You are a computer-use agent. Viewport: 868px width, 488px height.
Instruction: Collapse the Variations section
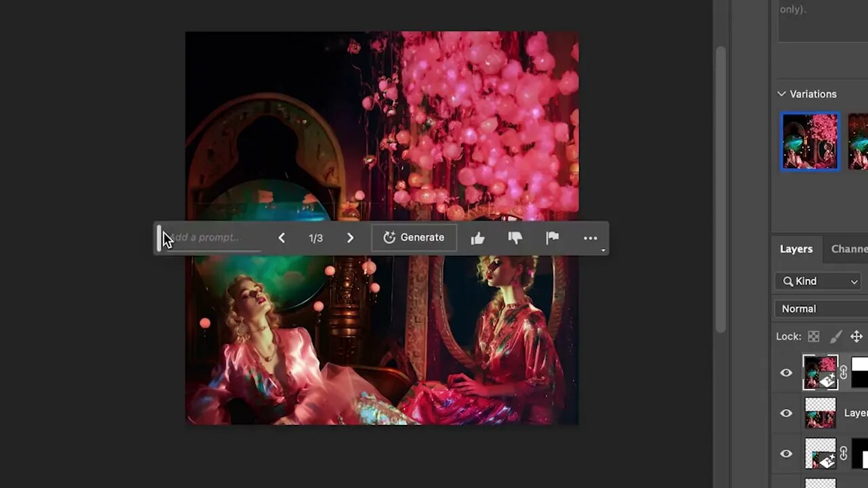point(782,94)
